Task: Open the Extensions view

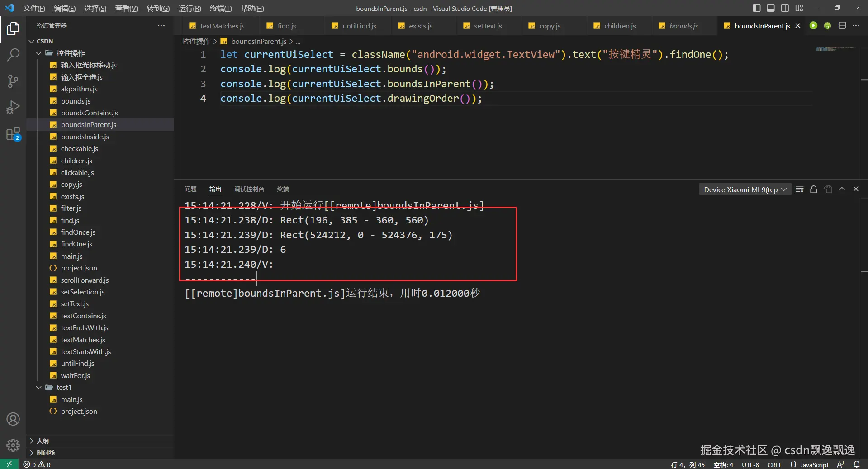Action: [x=13, y=133]
